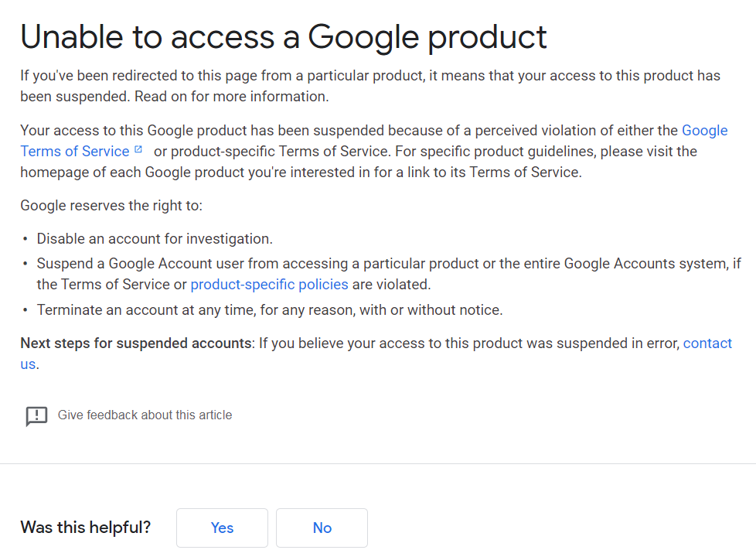Click the horizontal divider above Was this helpful
The width and height of the screenshot is (756, 550).
point(378,463)
